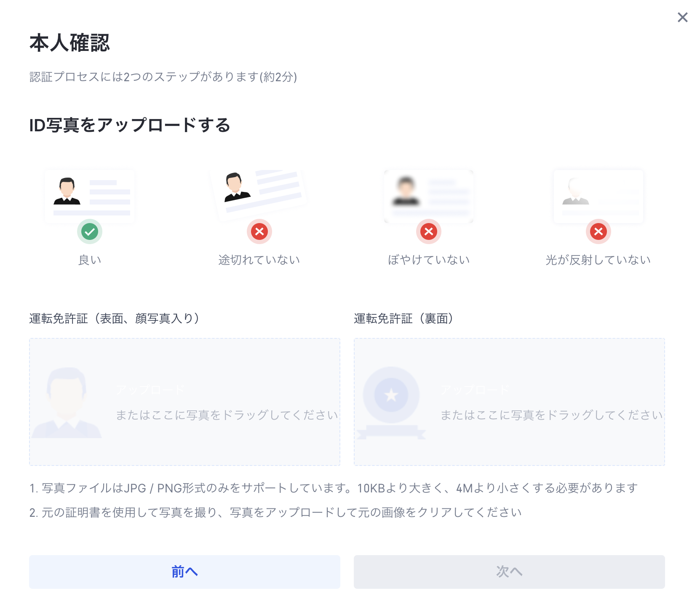
Task: Click the back-side drag-photo-here drop zone text
Action: coord(552,415)
